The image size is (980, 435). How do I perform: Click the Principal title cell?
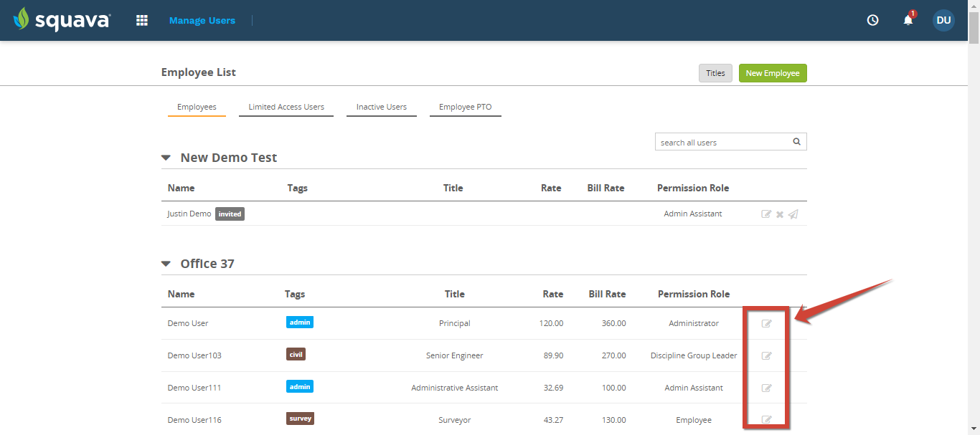pos(455,323)
